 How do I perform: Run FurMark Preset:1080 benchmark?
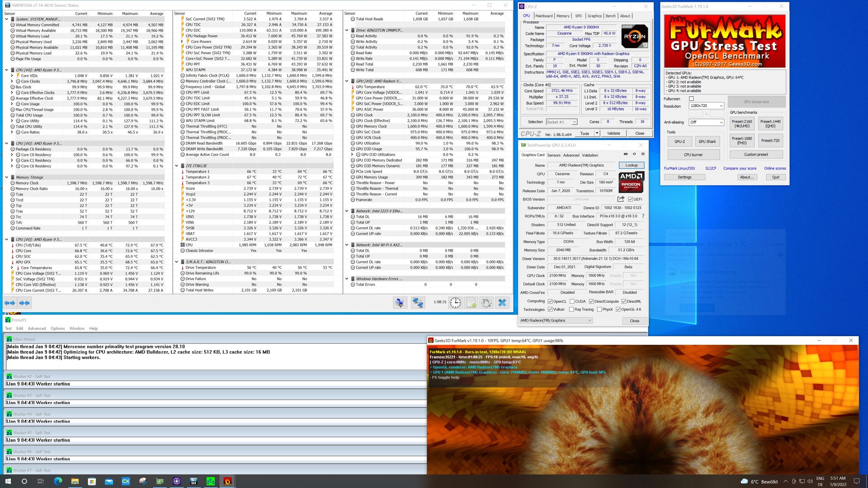742,141
